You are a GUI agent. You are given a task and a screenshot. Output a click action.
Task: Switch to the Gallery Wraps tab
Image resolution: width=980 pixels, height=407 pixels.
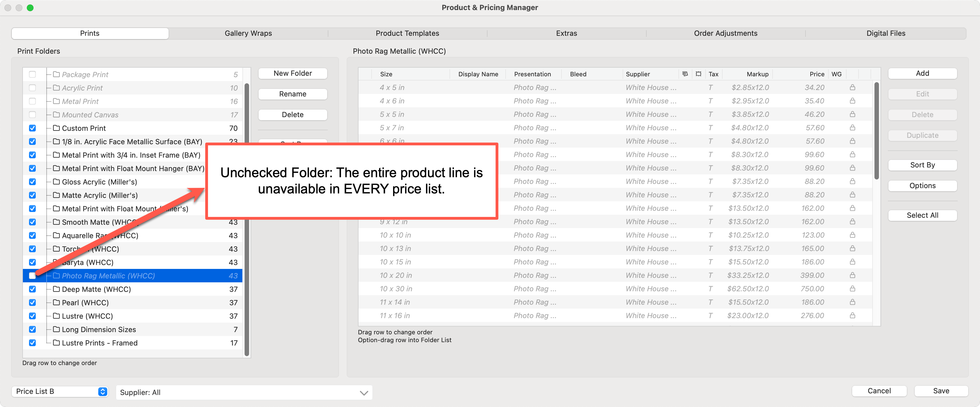(248, 33)
